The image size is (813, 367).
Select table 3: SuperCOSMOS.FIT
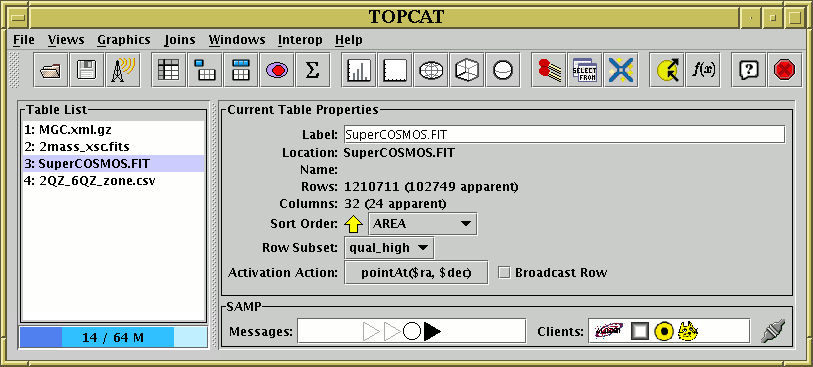[x=114, y=164]
